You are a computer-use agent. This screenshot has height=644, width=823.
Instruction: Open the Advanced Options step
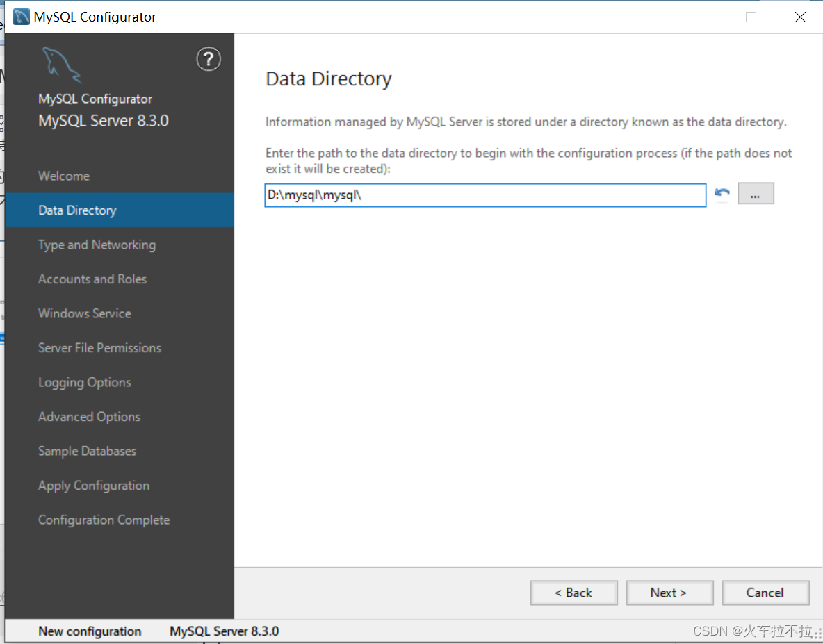pyautogui.click(x=120, y=416)
